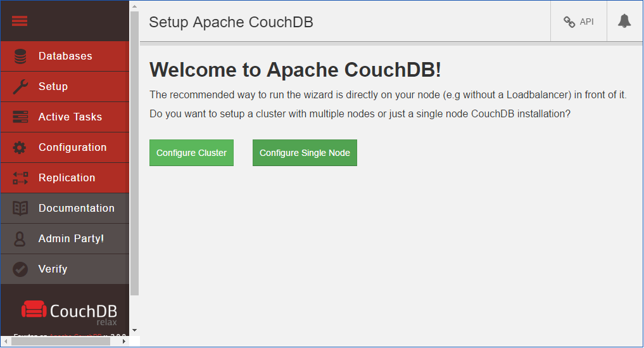This screenshot has width=644, height=348.
Task: Open the Replication menu entry
Action: (x=66, y=178)
